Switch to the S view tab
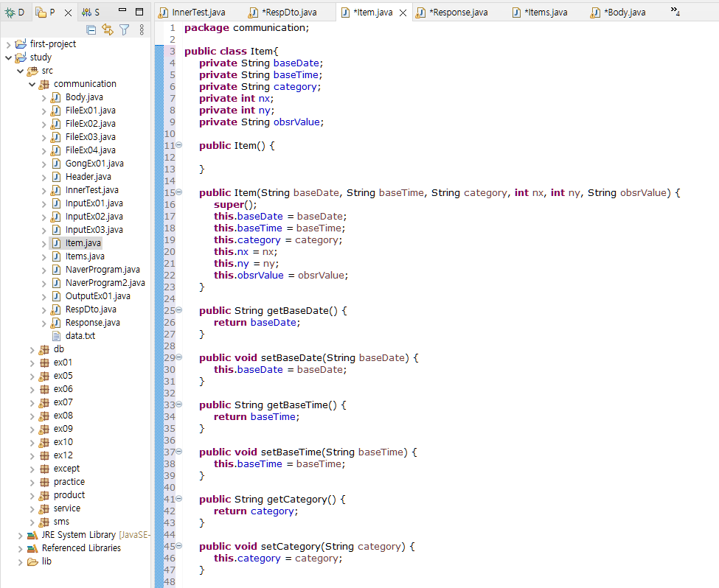The height and width of the screenshot is (588, 719). tap(90, 13)
